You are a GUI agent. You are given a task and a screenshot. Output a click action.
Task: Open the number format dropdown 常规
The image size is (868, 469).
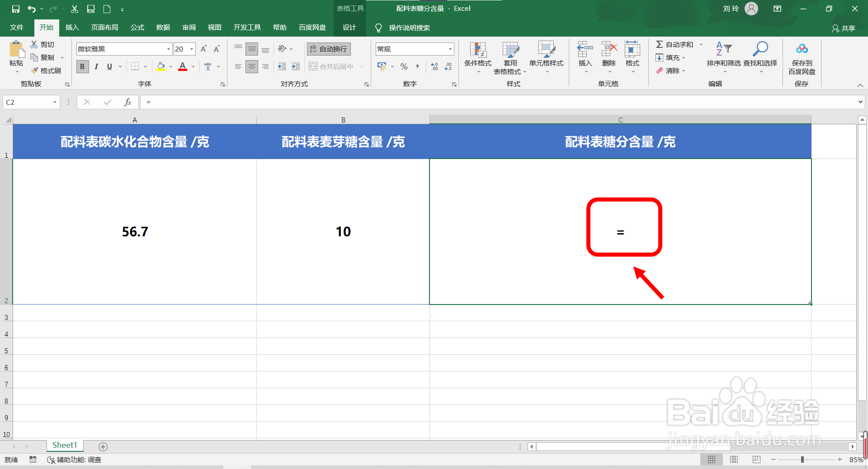pyautogui.click(x=450, y=49)
